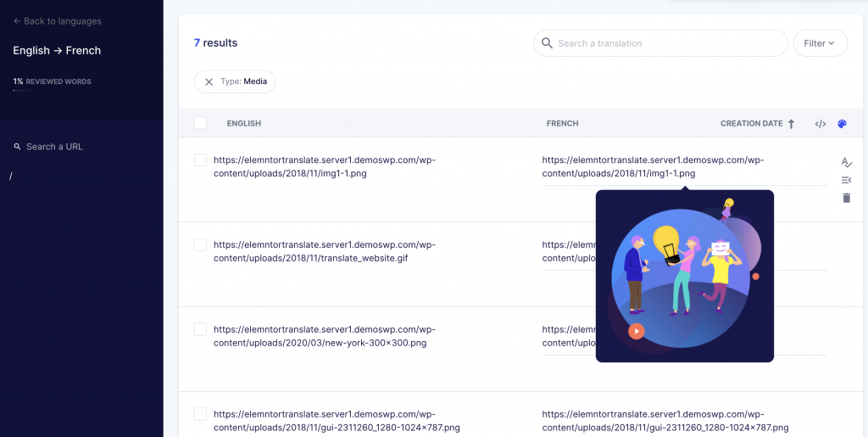This screenshot has height=437, width=868.
Task: Click the Search a URL magnifier icon
Action: point(17,147)
